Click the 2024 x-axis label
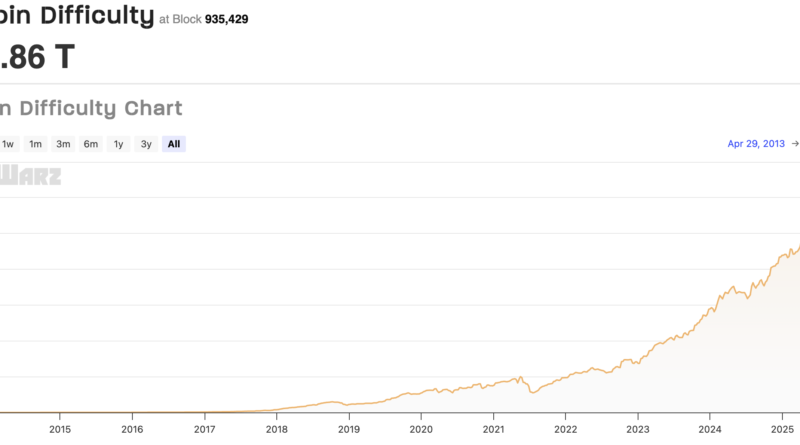 [709, 430]
